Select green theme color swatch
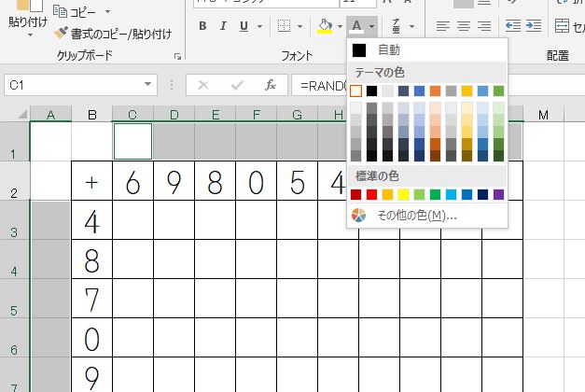Image resolution: width=585 pixels, height=392 pixels. click(x=498, y=91)
